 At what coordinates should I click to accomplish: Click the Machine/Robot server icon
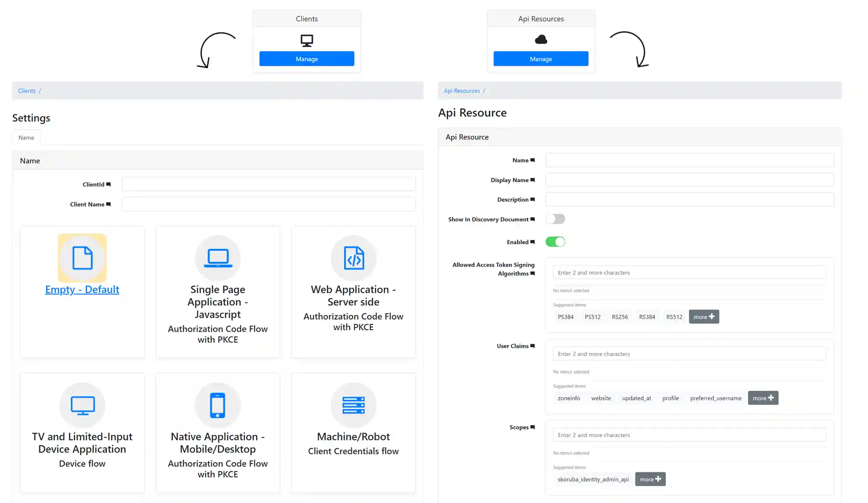353,405
